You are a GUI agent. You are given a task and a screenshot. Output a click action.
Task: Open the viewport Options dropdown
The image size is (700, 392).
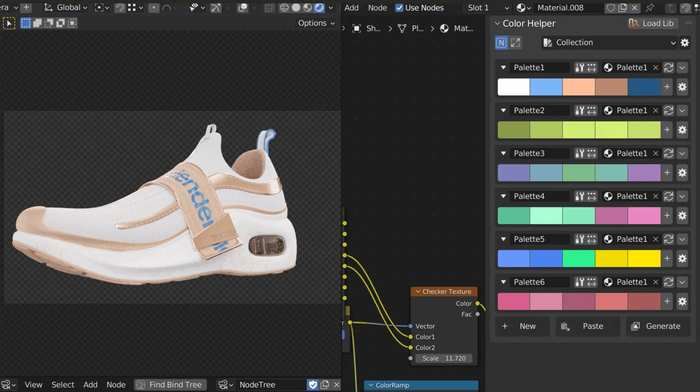(316, 23)
